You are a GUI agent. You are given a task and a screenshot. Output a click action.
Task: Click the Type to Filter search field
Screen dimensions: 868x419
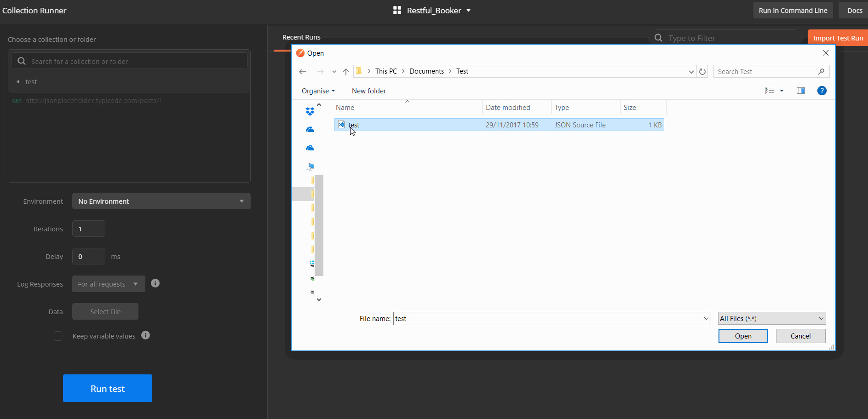point(718,38)
